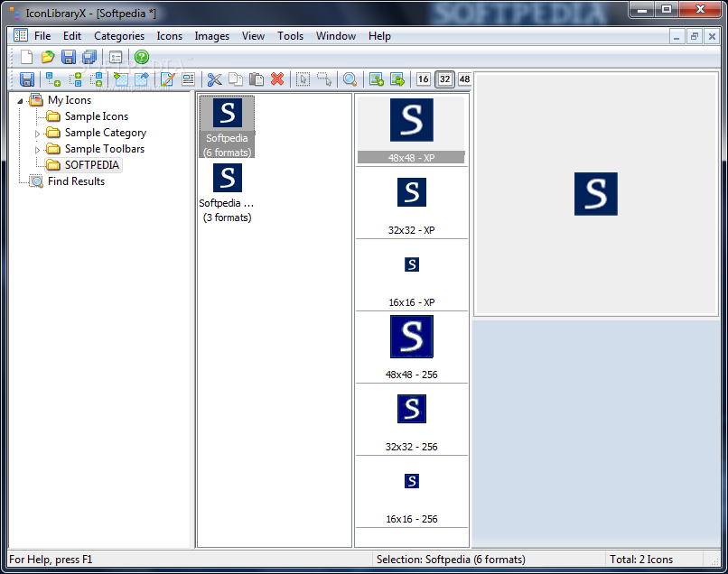
Task: Edit the icon with the pencil icon
Action: pyautogui.click(x=167, y=79)
